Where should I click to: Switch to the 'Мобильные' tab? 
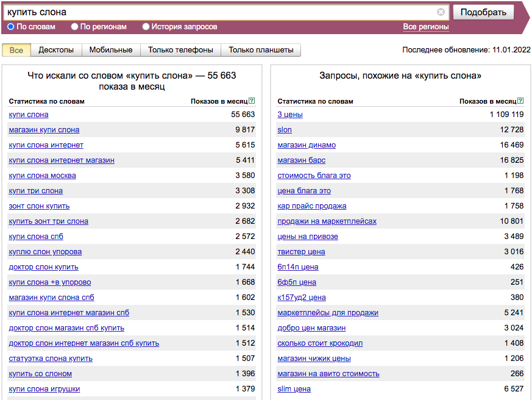pos(111,50)
